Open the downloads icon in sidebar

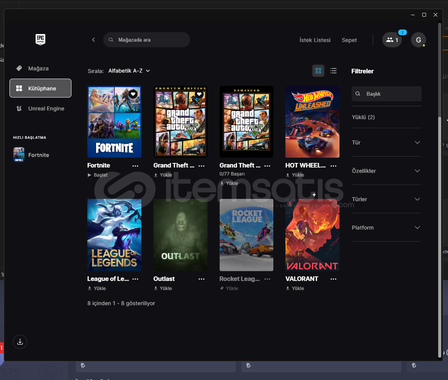[20, 342]
